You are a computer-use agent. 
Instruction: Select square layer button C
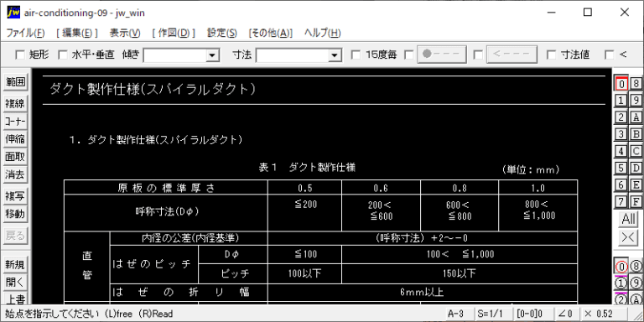point(636,151)
